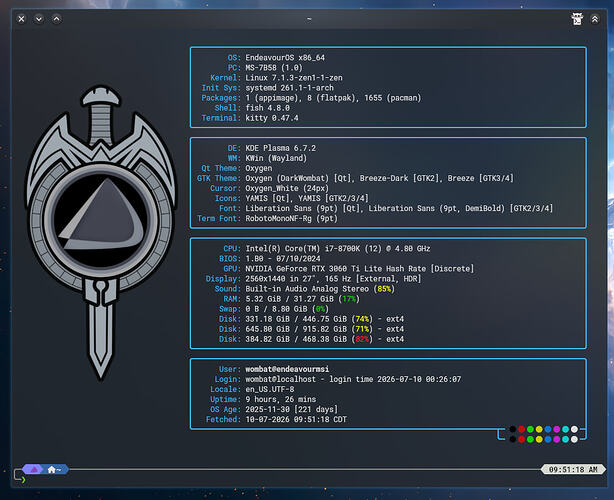This screenshot has width=614, height=500.
Task: Click the 'Built-in Audio Analog Stereo' sound text
Action: (307, 289)
